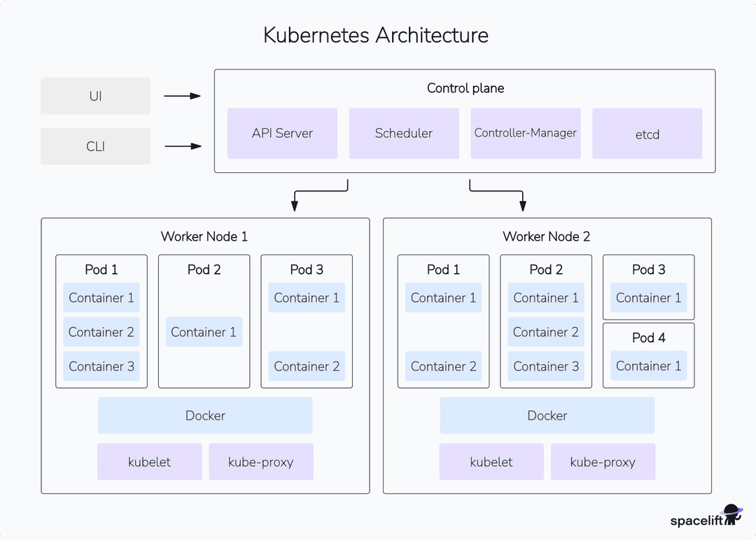Screen dimensions: 756x540
Task: Collapse Pod 2 in Worker Node 2
Action: tap(545, 270)
